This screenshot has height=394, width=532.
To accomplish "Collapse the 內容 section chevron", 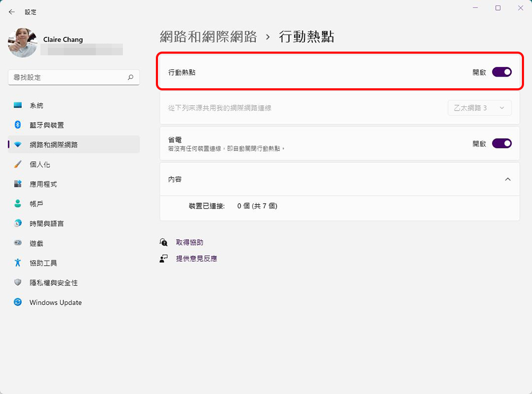I will pyautogui.click(x=508, y=179).
